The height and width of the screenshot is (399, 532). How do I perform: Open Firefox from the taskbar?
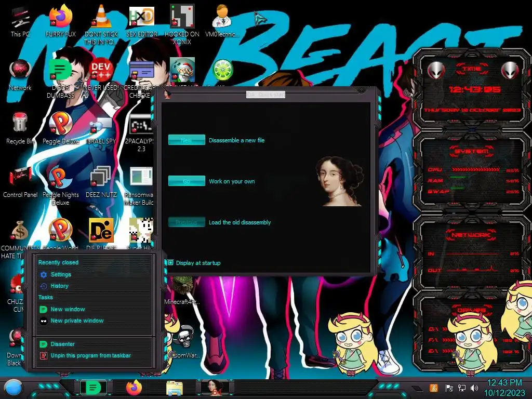tap(134, 388)
